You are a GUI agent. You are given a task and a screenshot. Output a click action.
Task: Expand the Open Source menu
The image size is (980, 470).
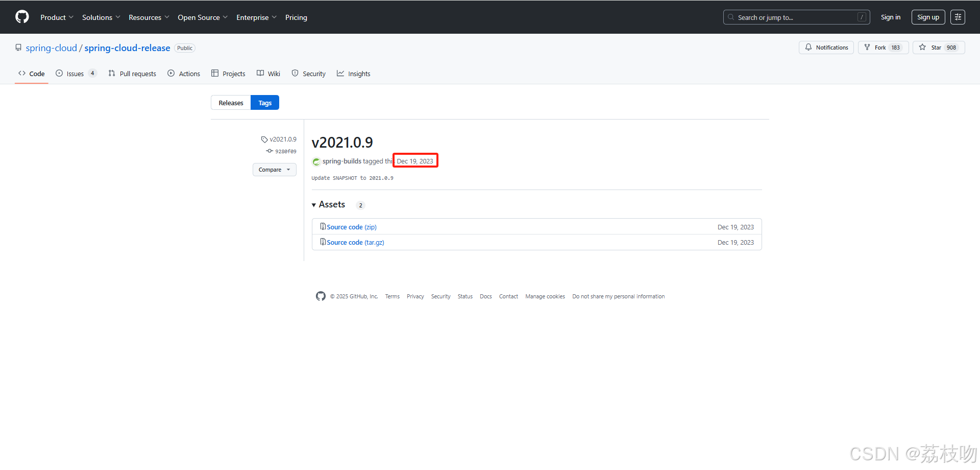tap(203, 17)
